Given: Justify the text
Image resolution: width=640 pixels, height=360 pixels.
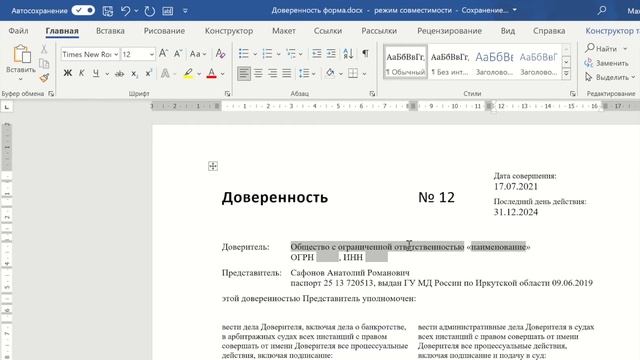Looking at the screenshot, I should (x=287, y=73).
